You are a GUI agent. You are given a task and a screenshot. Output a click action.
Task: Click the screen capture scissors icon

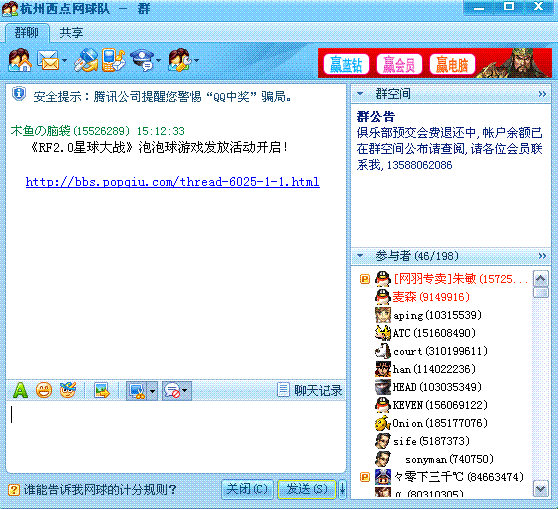(137, 391)
